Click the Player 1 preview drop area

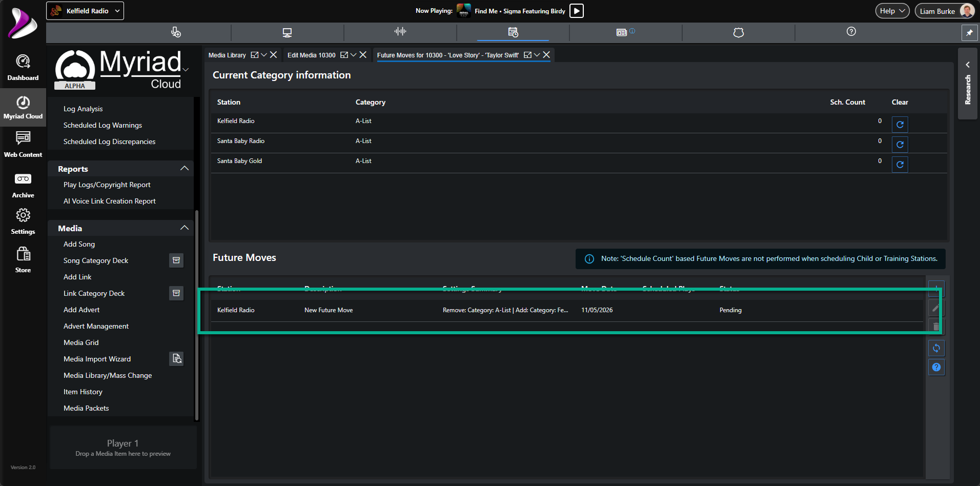point(123,448)
